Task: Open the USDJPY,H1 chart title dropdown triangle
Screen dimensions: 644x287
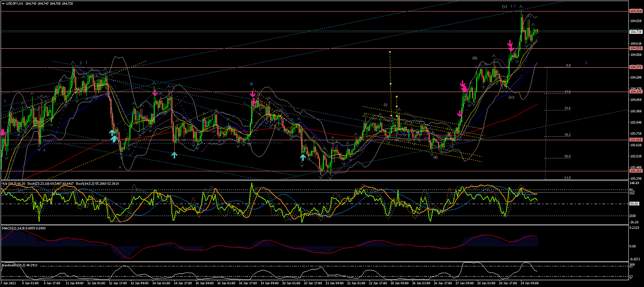Action: tap(3, 4)
